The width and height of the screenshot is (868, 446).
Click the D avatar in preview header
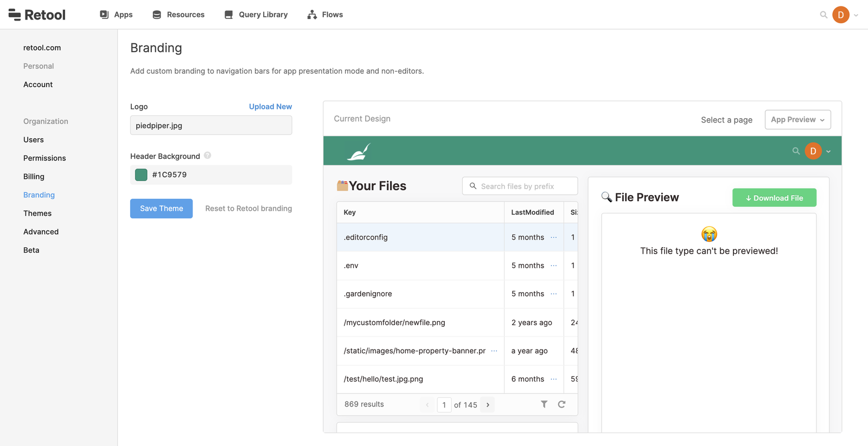point(813,151)
